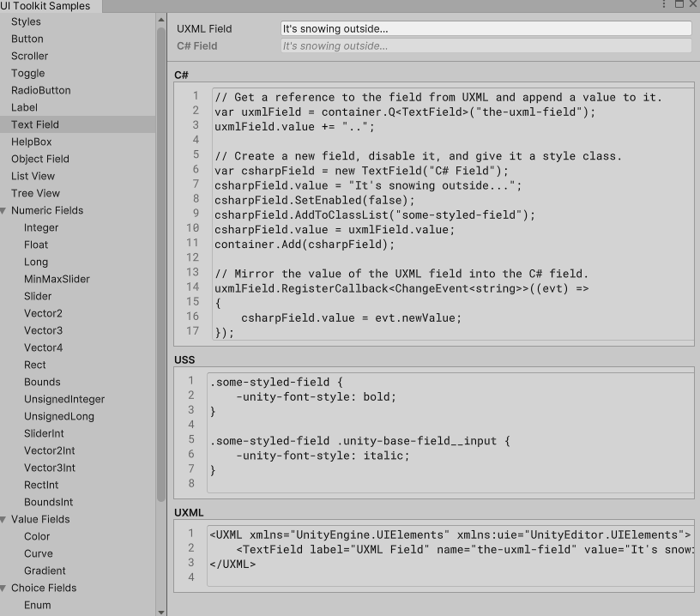Select Button in the sample list
Image resolution: width=700 pixels, height=616 pixels.
[x=27, y=39]
